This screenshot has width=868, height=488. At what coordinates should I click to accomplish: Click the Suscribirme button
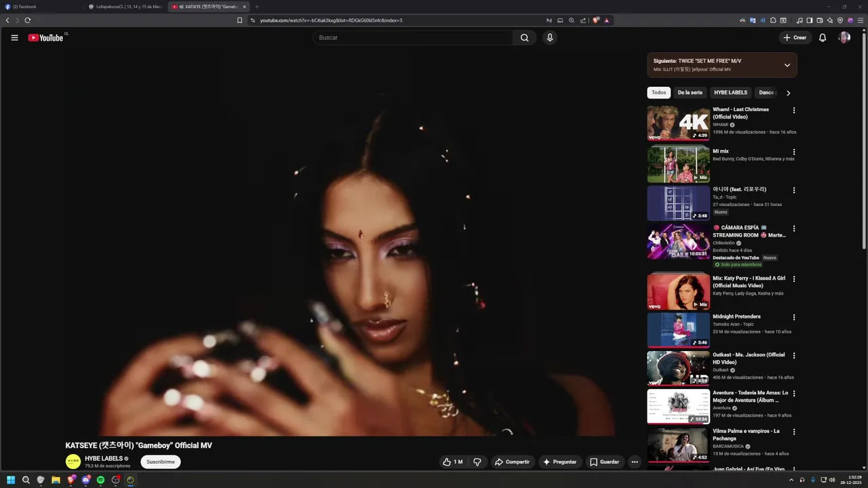click(x=161, y=462)
